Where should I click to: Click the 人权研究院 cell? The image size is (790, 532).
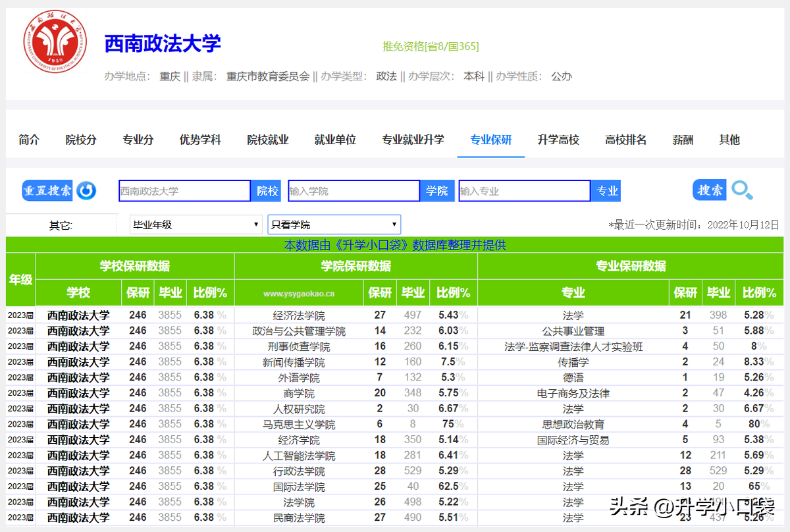299,409
